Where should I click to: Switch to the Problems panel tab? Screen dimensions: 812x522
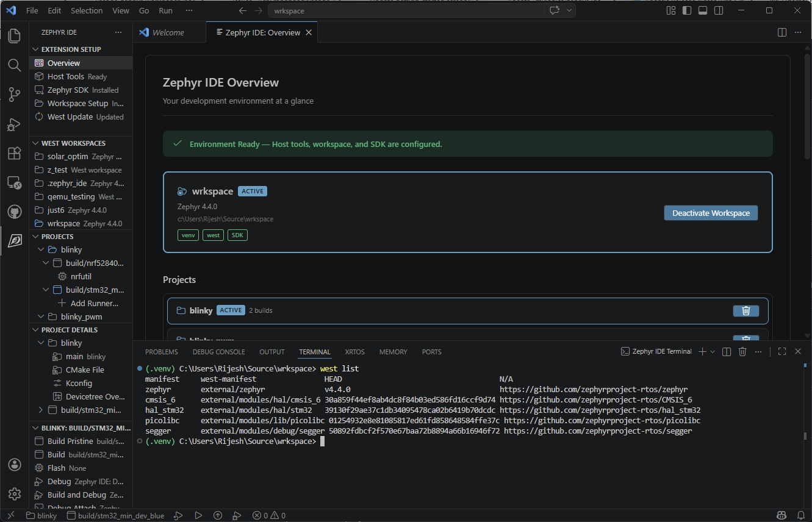click(x=162, y=352)
